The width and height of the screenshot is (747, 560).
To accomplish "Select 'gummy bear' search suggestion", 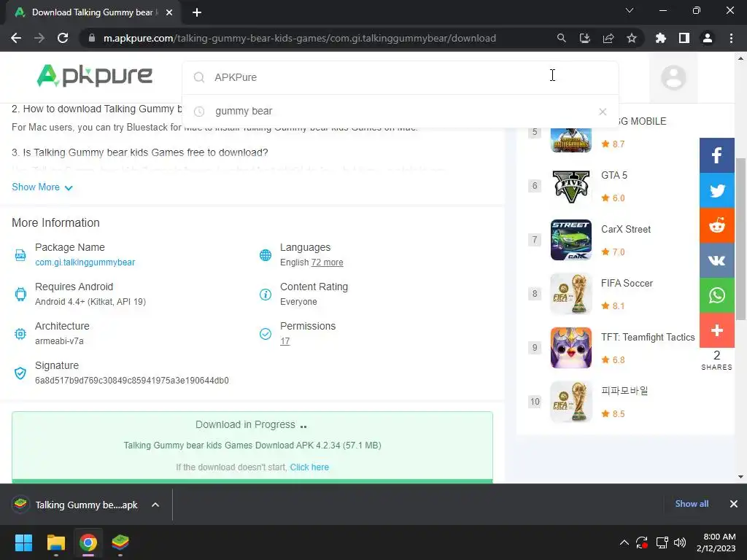I will click(244, 111).
